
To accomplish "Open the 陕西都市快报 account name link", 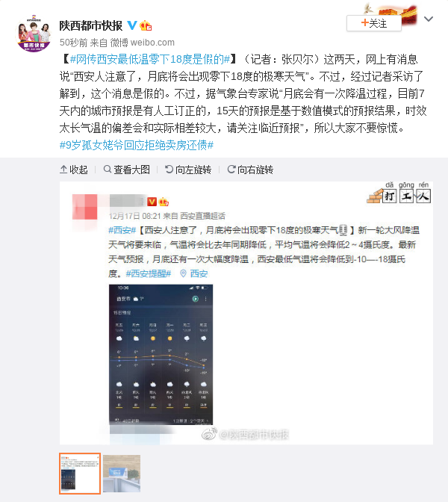I will (91, 25).
